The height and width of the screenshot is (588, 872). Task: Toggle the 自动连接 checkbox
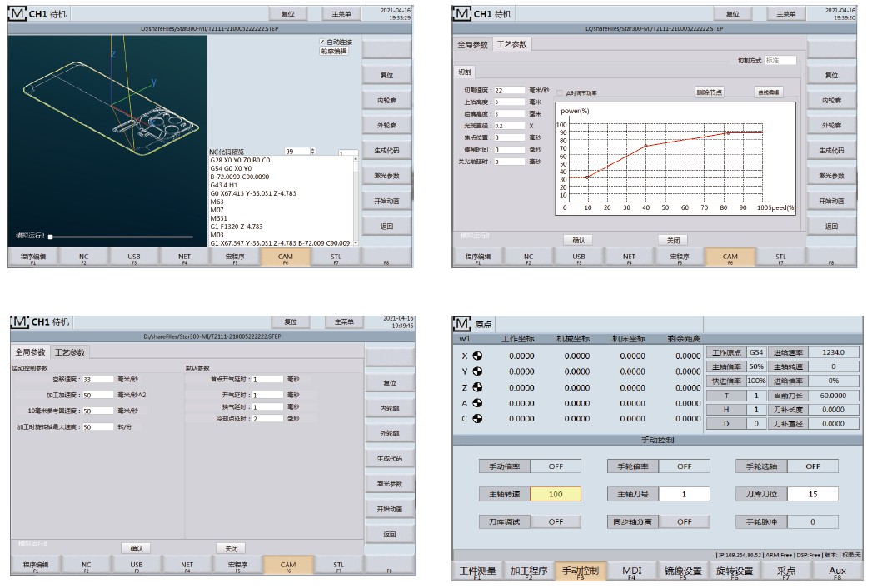pos(322,42)
